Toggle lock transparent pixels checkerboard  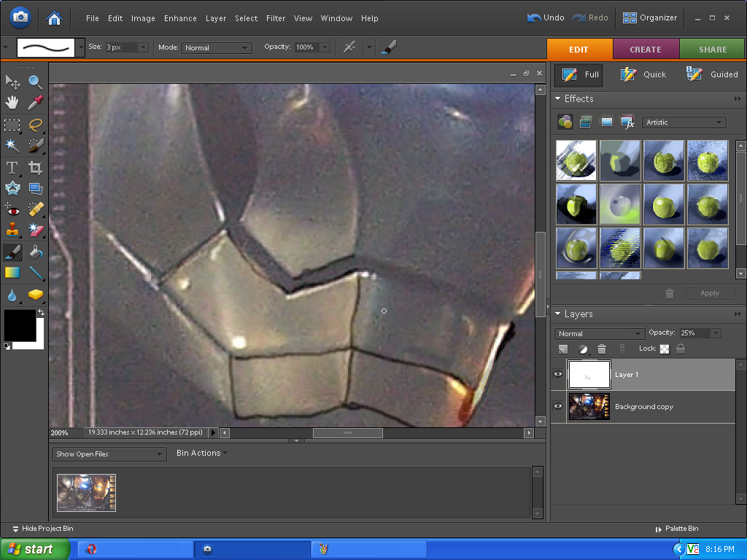pos(664,349)
